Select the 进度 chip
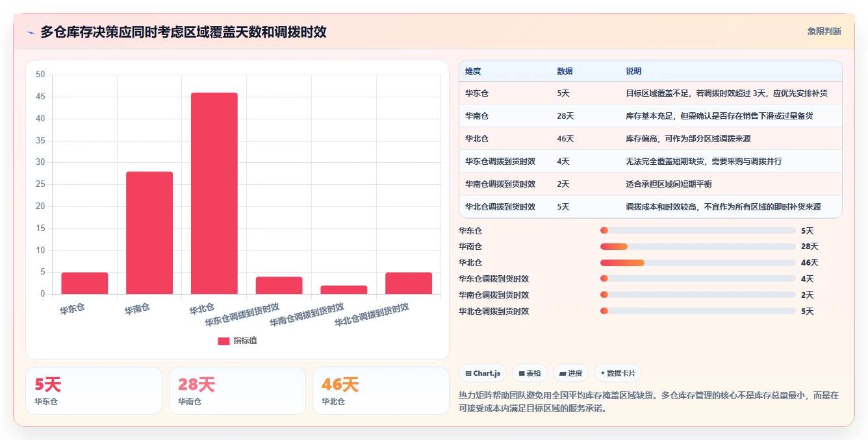 (570, 373)
